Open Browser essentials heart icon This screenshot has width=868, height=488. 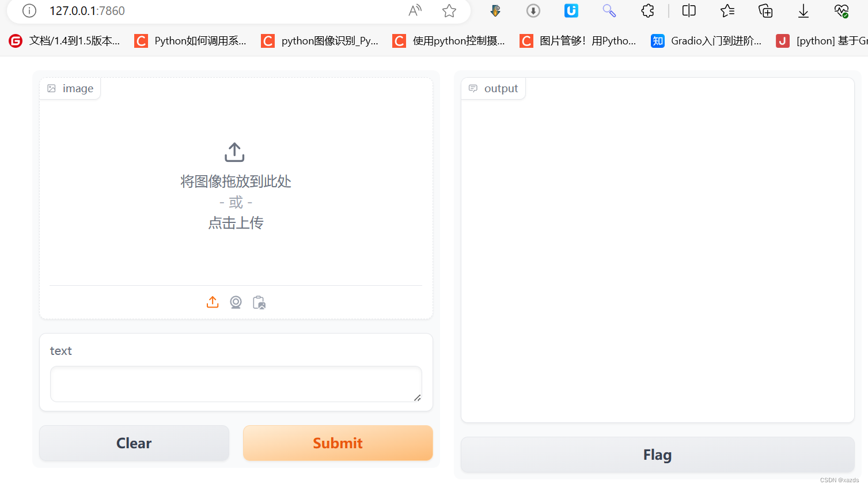pyautogui.click(x=841, y=10)
